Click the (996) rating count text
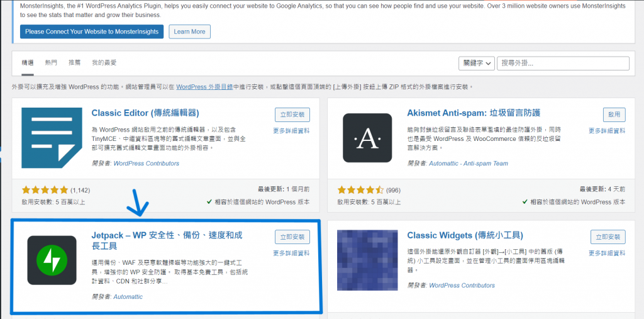This screenshot has height=319, width=644. 393,191
